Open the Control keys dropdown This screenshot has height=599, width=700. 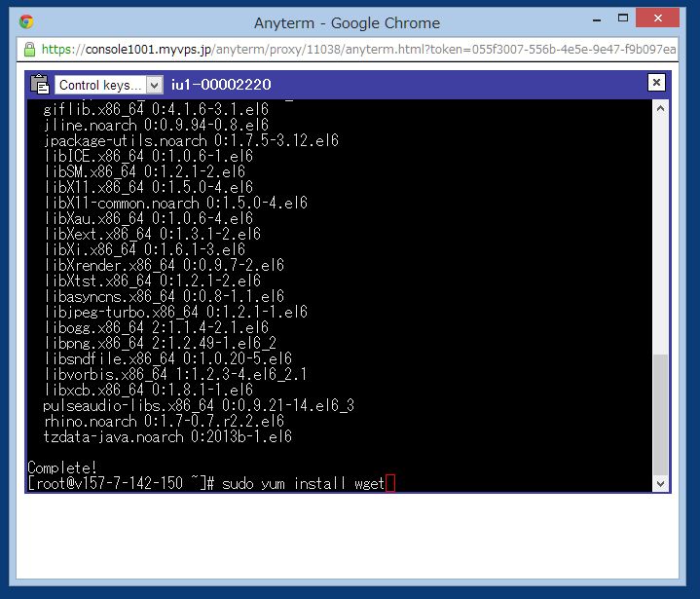[108, 85]
